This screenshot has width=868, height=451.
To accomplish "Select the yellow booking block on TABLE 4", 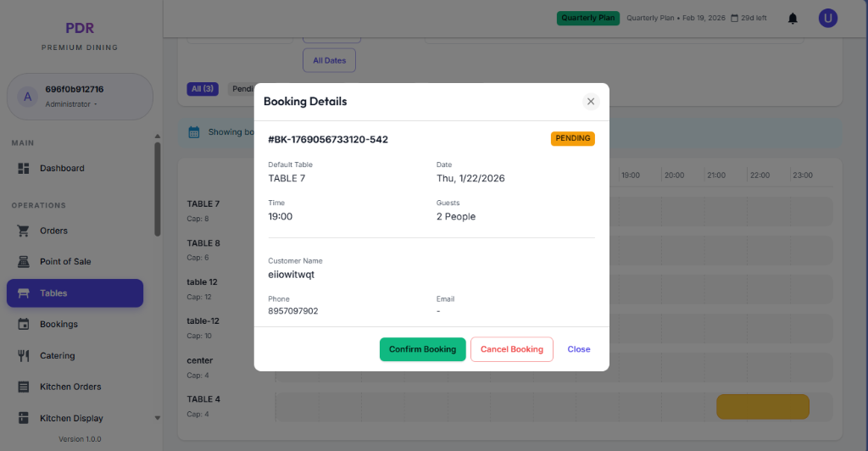I will point(762,407).
